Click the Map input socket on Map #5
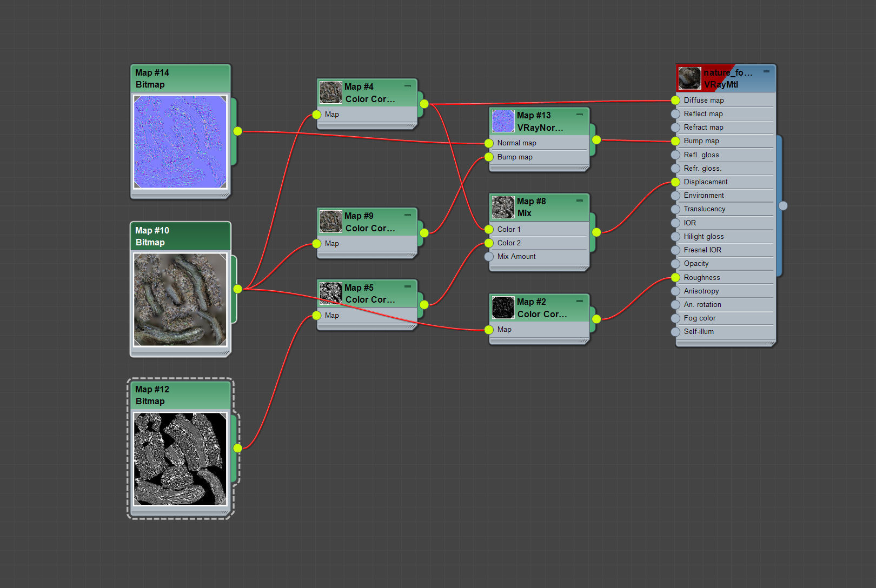 point(317,316)
